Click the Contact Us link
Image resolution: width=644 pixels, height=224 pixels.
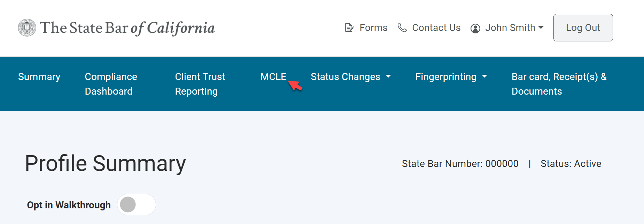436,28
